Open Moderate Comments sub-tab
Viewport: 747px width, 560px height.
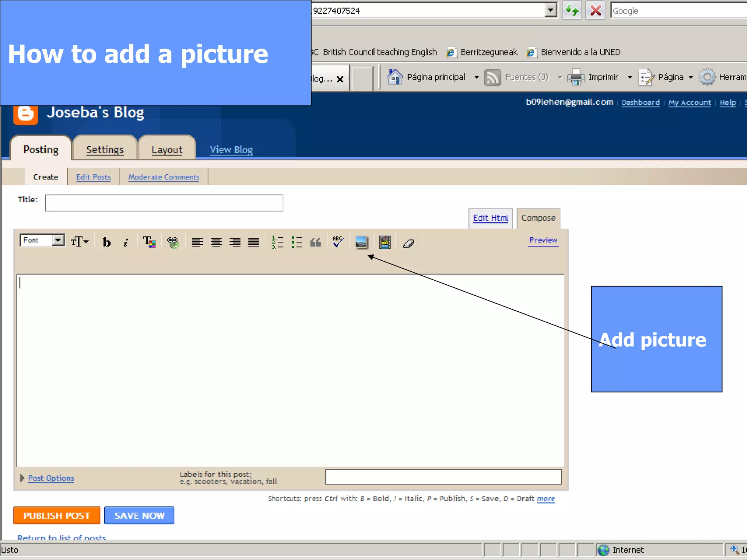[x=164, y=177]
